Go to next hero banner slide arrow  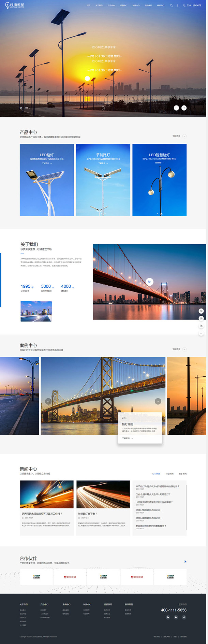[184, 108]
